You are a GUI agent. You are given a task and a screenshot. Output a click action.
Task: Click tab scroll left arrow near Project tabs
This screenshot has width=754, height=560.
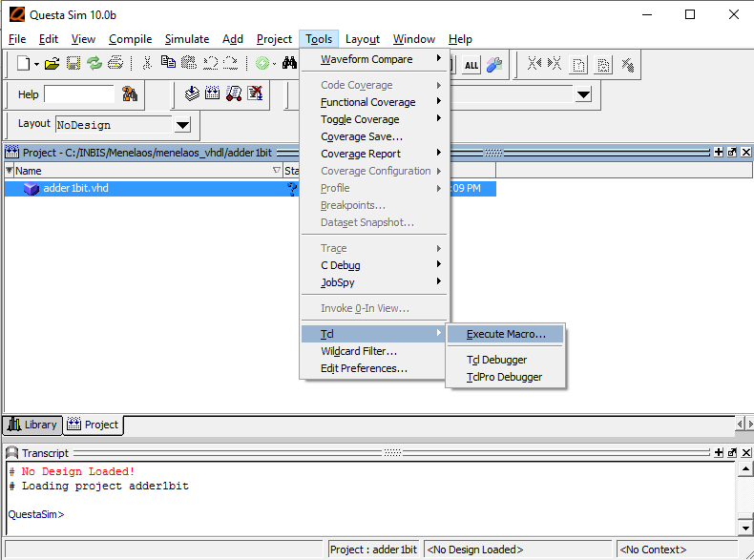coord(740,424)
